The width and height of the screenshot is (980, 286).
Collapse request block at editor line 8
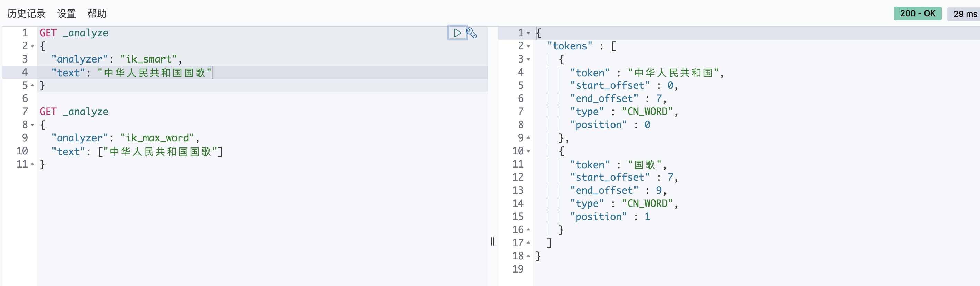click(32, 125)
